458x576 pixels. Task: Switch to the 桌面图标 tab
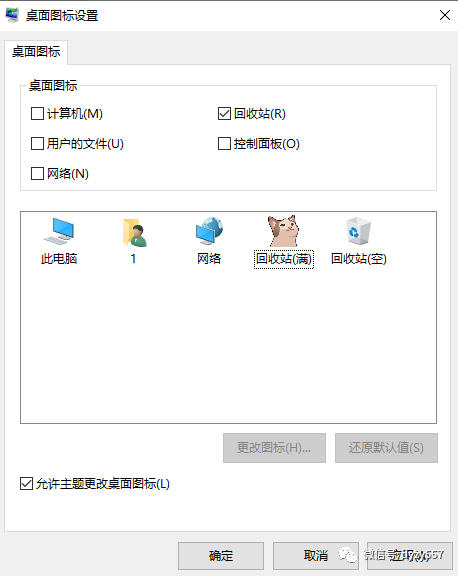pyautogui.click(x=36, y=52)
